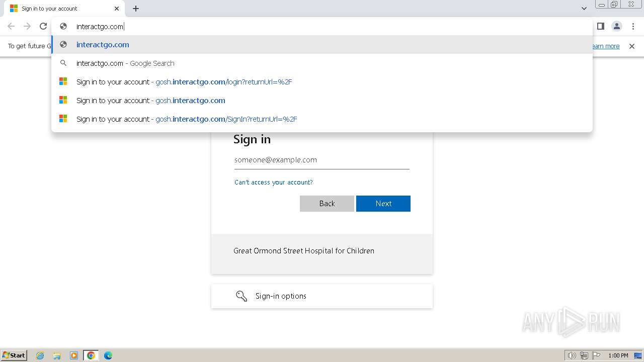The image size is (644, 362).
Task: Open Microsoft Edge from the taskbar
Action: (x=108, y=355)
